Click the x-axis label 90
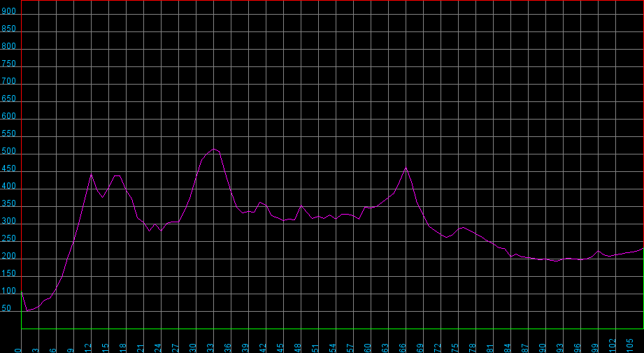This screenshot has height=353, width=644. click(x=543, y=348)
